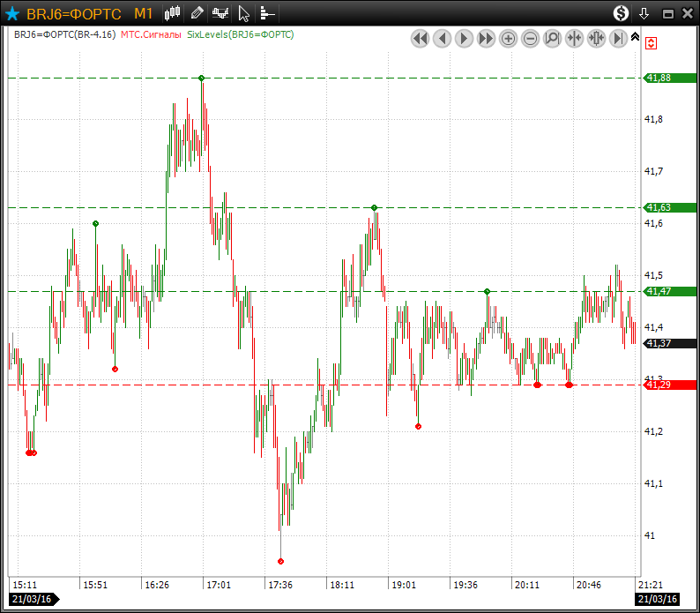Select the pencil drawing tool
Image resolution: width=700 pixels, height=613 pixels.
pyautogui.click(x=197, y=13)
